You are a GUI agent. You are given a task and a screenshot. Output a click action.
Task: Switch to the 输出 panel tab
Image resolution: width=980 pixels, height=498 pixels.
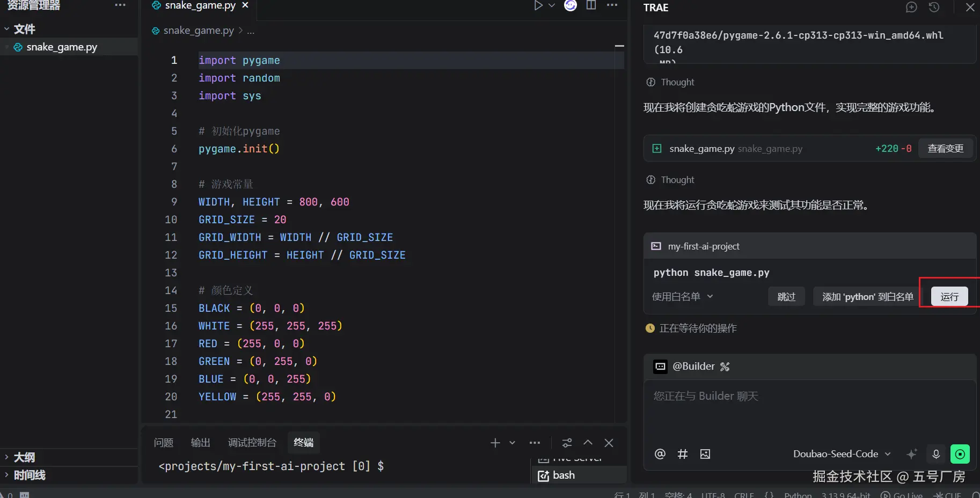(x=201, y=443)
